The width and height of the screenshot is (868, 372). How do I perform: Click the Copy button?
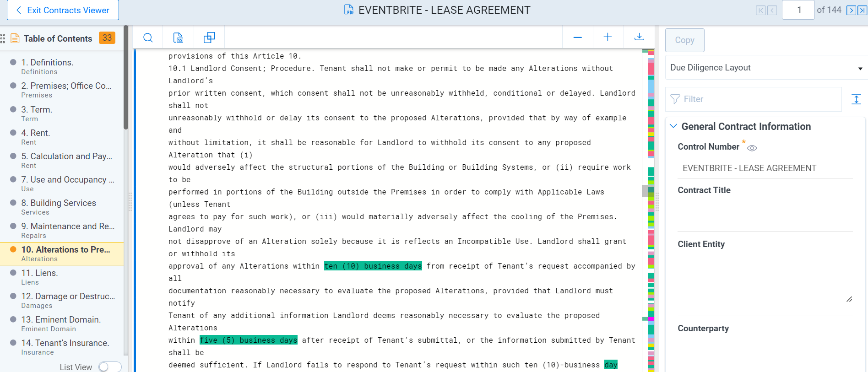point(684,40)
